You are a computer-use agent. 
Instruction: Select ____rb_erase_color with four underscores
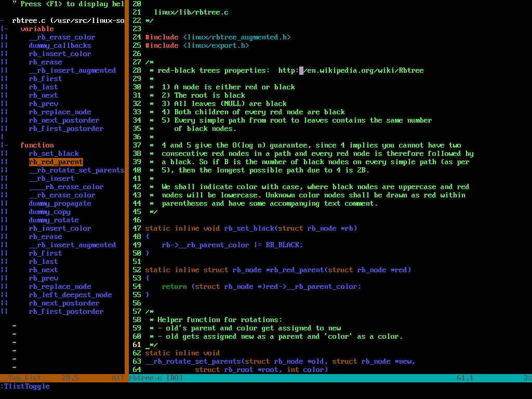tap(66, 187)
